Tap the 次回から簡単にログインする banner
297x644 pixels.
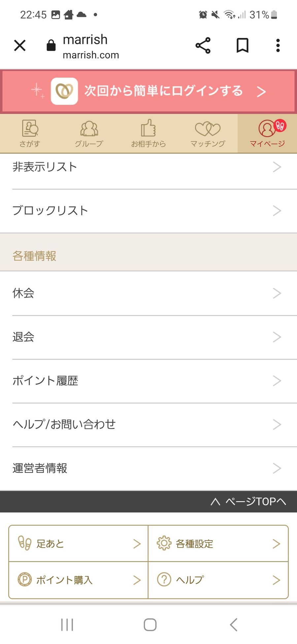point(148,91)
